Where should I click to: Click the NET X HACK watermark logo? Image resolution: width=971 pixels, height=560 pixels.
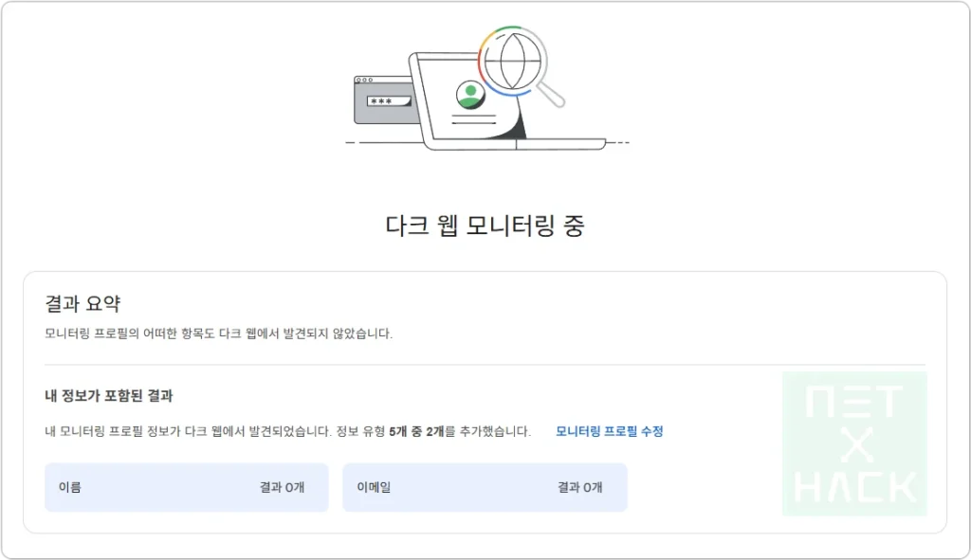[x=853, y=445]
